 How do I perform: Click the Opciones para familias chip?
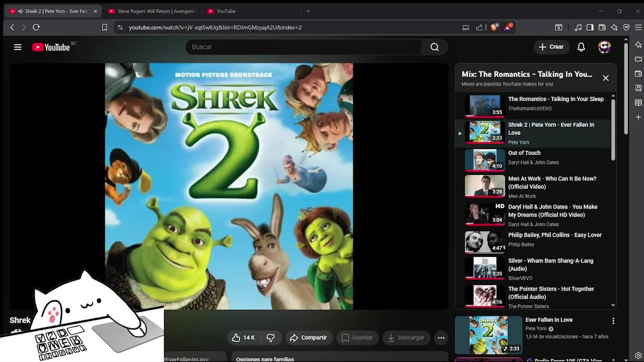[265, 359]
